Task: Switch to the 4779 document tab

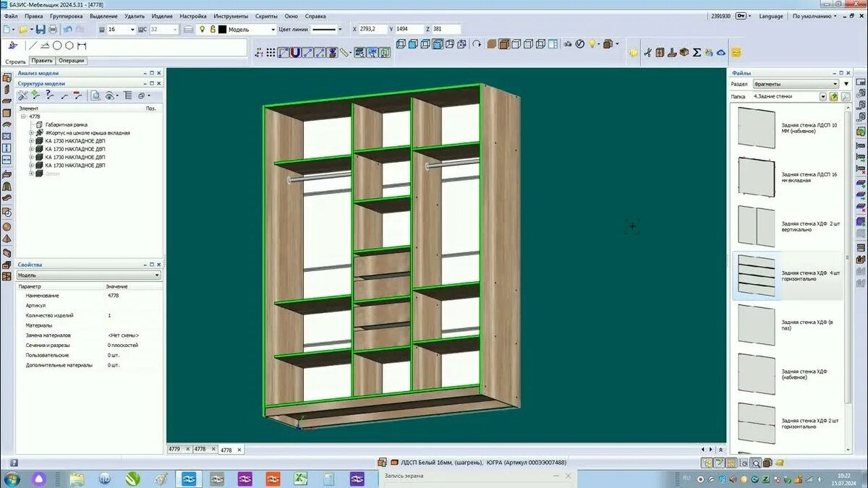Action: tap(174, 449)
